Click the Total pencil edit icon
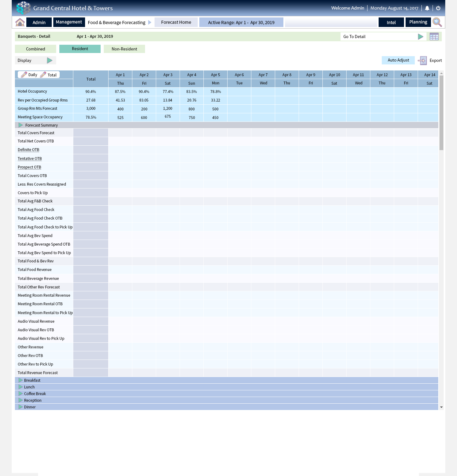Viewport: 457px width, 476px height. (x=43, y=75)
